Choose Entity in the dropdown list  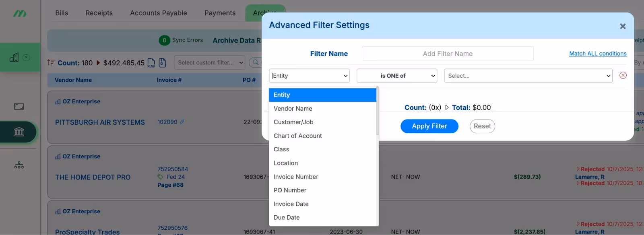[x=322, y=95]
